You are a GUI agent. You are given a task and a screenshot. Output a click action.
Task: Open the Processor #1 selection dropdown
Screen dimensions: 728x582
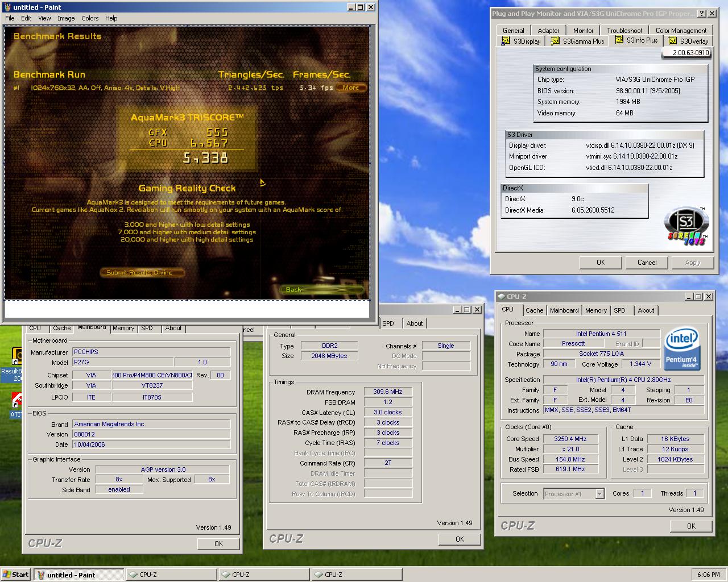tap(599, 494)
